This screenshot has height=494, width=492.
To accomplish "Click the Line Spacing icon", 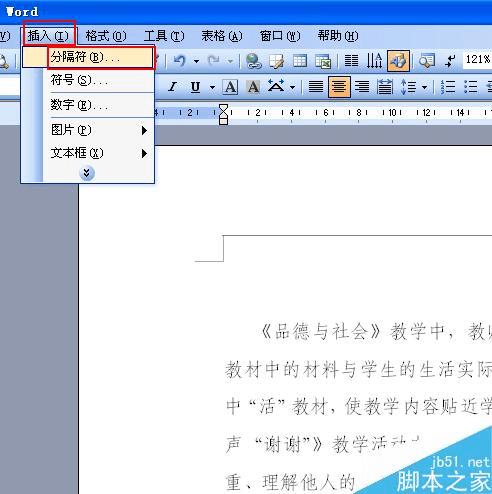I will [408, 87].
